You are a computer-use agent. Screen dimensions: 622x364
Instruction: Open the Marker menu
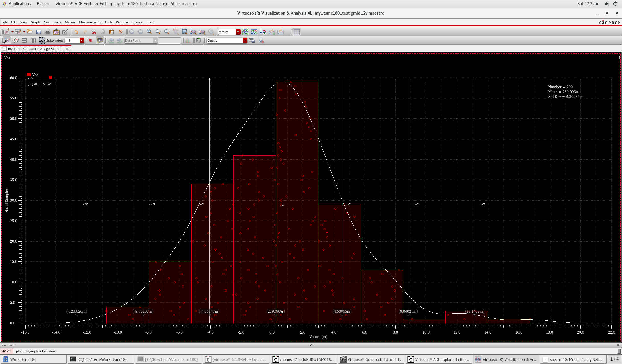[x=70, y=22]
